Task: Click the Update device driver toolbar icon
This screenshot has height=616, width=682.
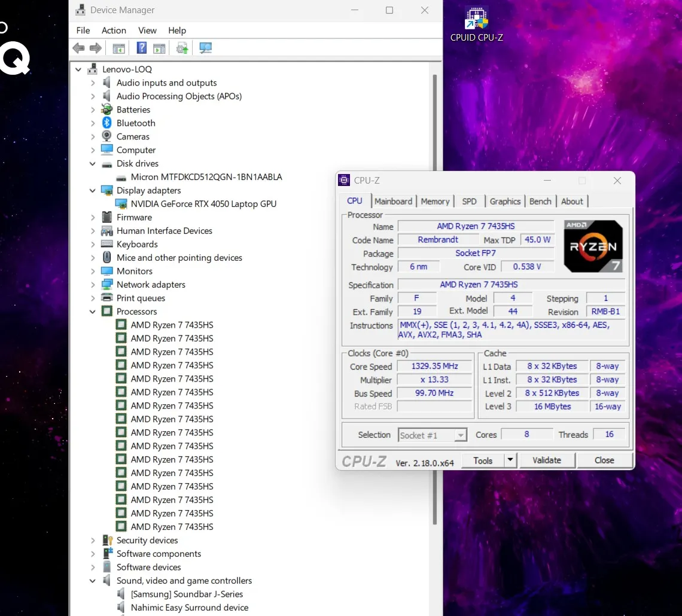Action: point(182,48)
